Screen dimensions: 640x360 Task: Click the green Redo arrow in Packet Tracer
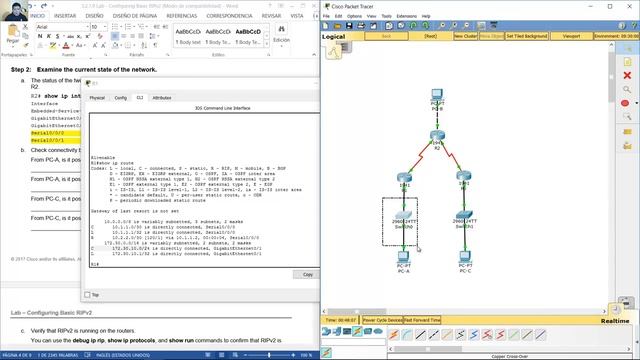425,26
